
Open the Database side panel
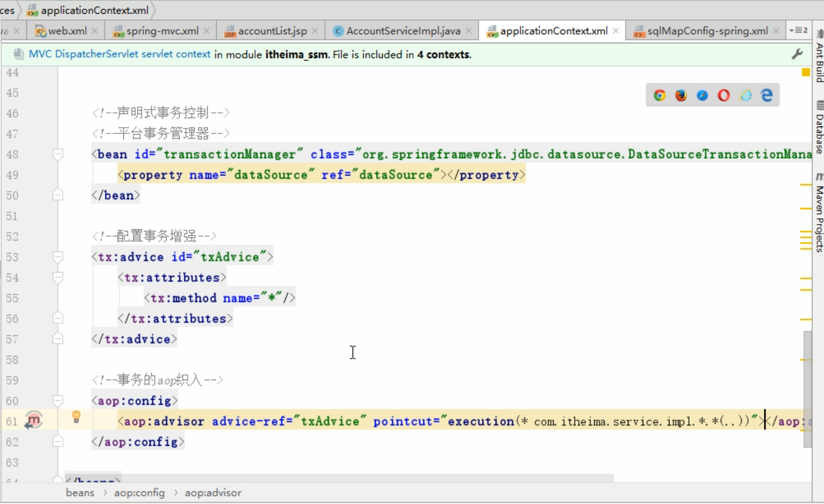[819, 128]
